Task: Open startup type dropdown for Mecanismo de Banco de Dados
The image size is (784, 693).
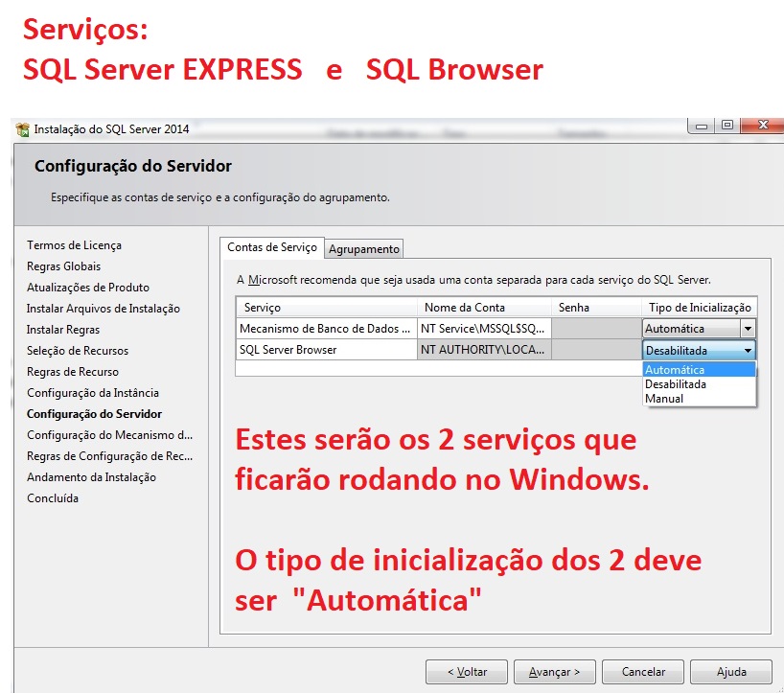Action: [x=748, y=329]
